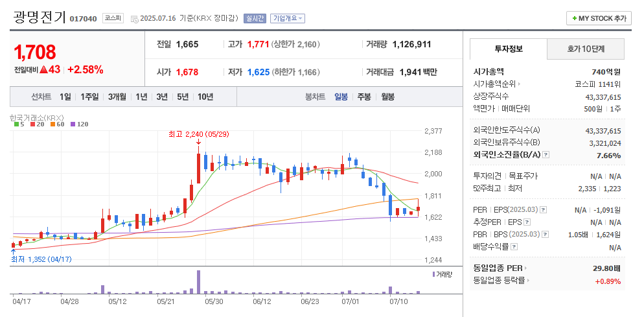
Task: Expand arrow next to 시가총액순위
Action: (519, 84)
